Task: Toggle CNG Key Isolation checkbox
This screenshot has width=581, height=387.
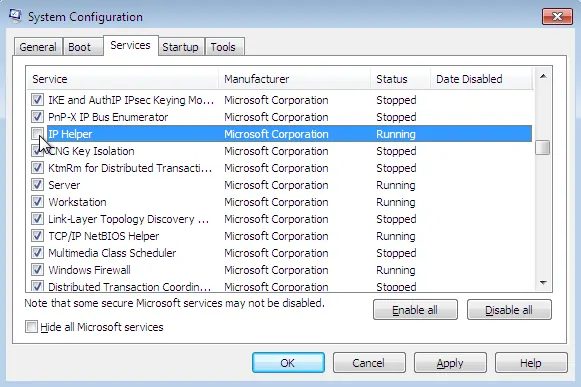Action: coord(37,151)
